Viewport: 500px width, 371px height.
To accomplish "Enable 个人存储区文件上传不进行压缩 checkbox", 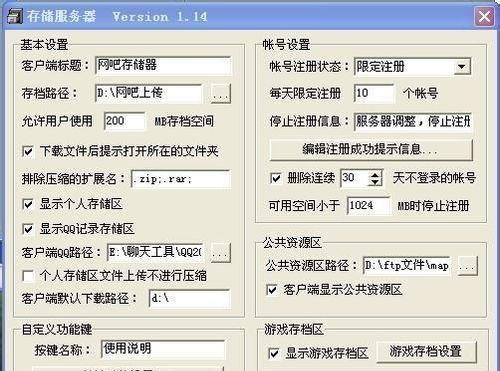I will 28,276.
